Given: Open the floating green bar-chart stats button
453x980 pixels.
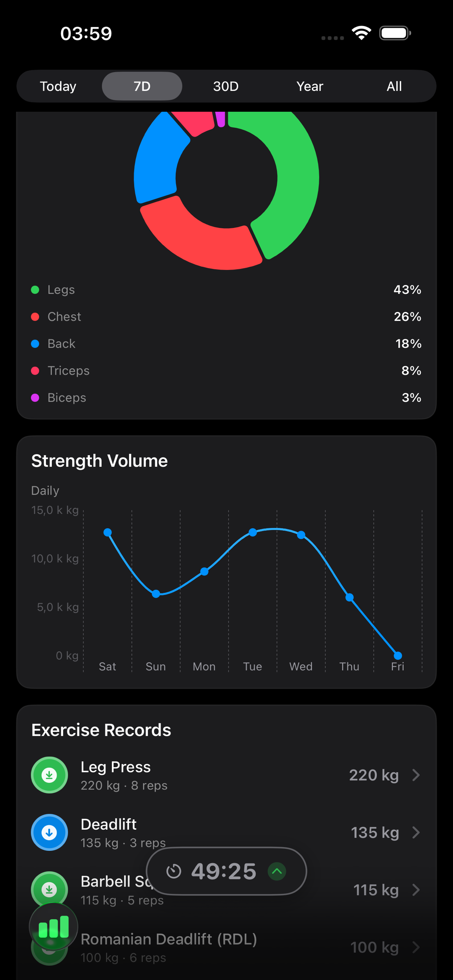Looking at the screenshot, I should (x=54, y=927).
